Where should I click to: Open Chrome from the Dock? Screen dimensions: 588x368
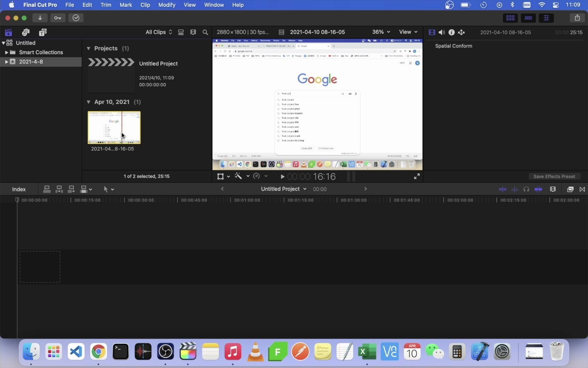(x=98, y=351)
